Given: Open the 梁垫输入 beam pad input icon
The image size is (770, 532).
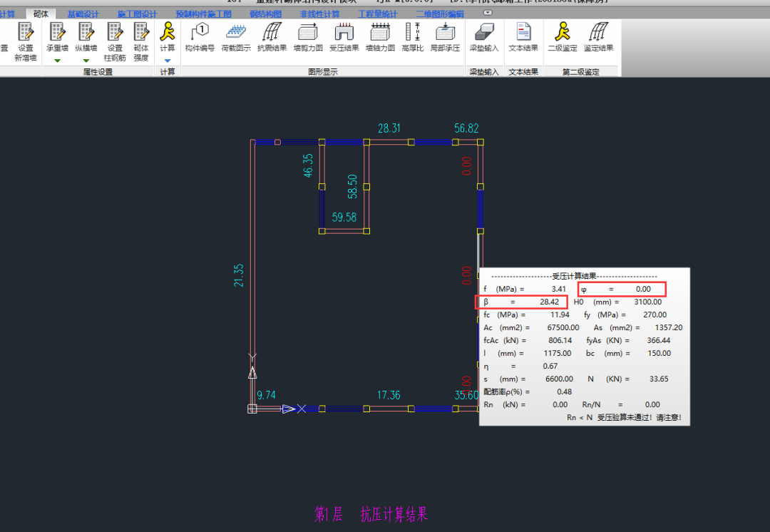Looking at the screenshot, I should click(484, 32).
